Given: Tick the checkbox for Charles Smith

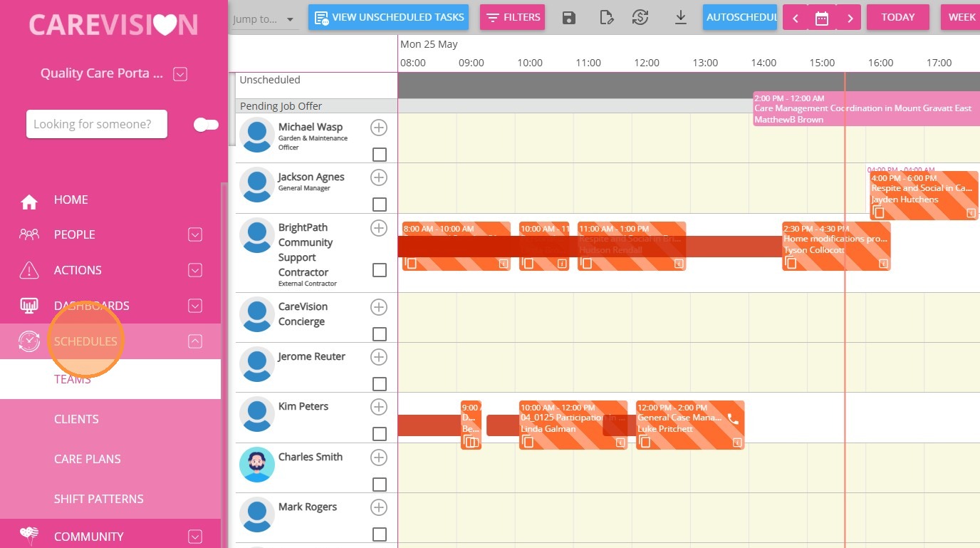Looking at the screenshot, I should click(380, 485).
